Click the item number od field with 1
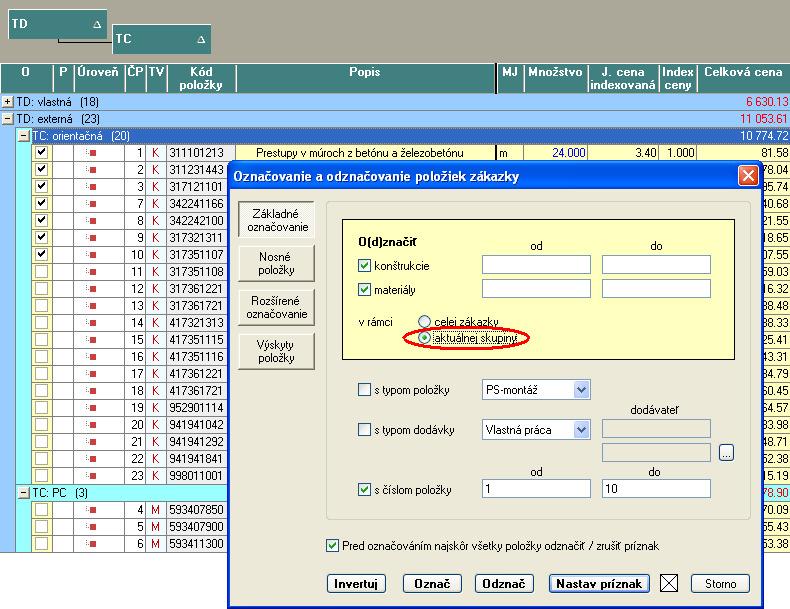The width and height of the screenshot is (790, 609). click(536, 489)
